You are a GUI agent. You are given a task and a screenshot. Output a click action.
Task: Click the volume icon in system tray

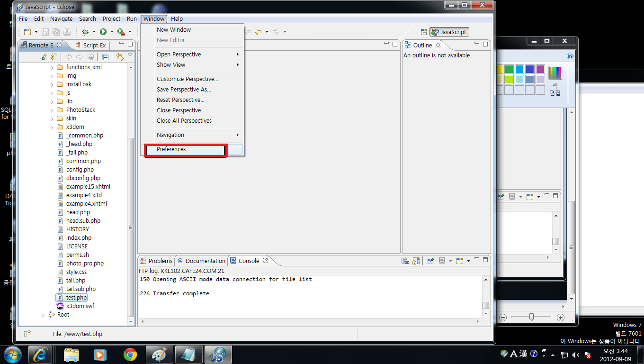(576, 355)
